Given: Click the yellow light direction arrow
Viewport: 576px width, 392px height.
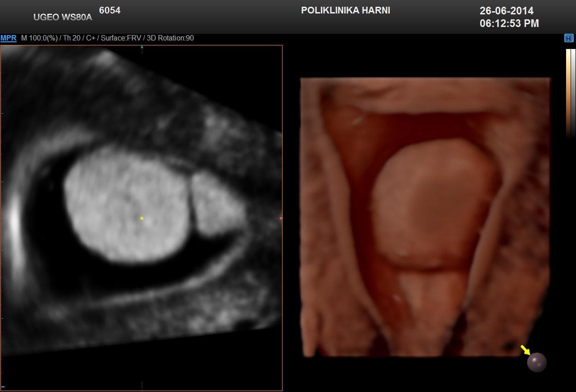Looking at the screenshot, I should [525, 349].
